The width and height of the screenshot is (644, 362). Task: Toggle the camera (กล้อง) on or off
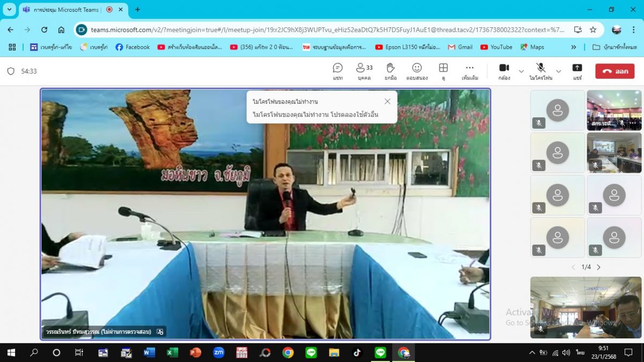click(504, 71)
